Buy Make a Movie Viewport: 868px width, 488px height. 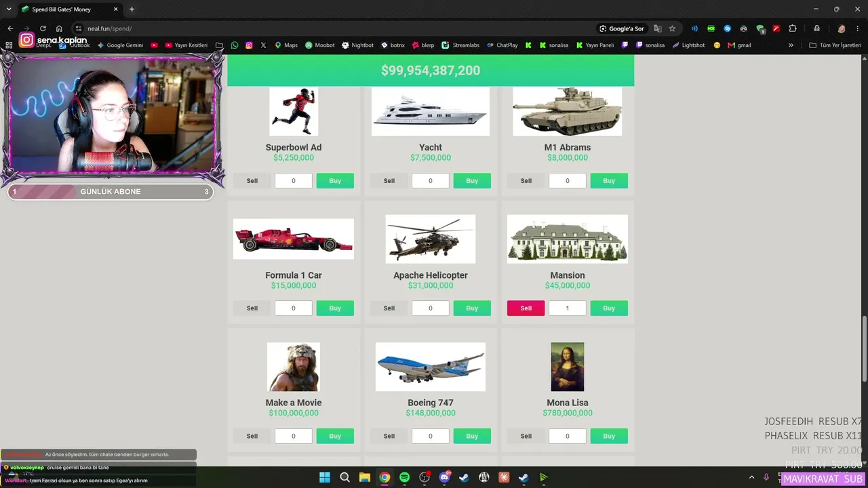tap(335, 436)
